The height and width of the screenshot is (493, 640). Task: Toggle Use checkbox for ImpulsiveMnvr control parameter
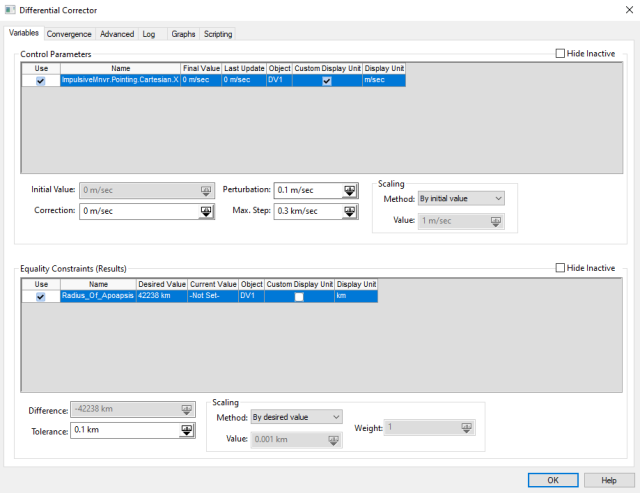point(40,81)
